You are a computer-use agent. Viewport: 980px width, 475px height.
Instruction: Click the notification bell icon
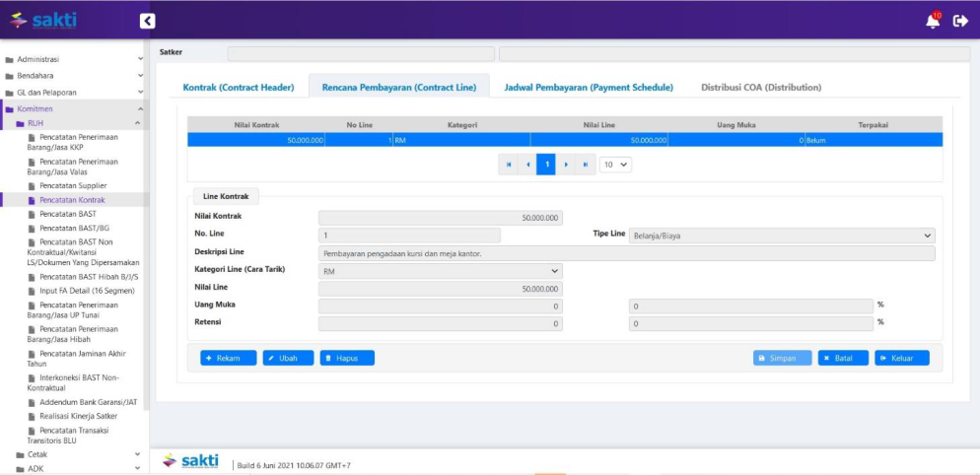(933, 21)
